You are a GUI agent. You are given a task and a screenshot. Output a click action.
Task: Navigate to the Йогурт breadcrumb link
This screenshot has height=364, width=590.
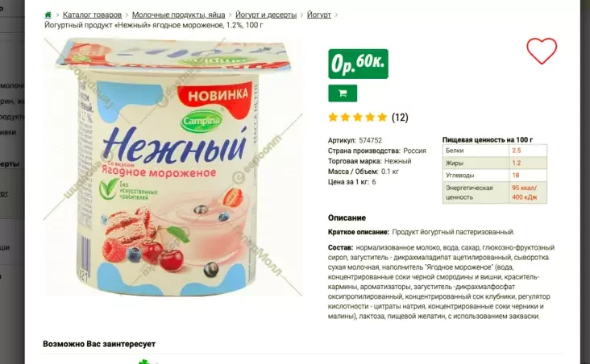point(319,14)
